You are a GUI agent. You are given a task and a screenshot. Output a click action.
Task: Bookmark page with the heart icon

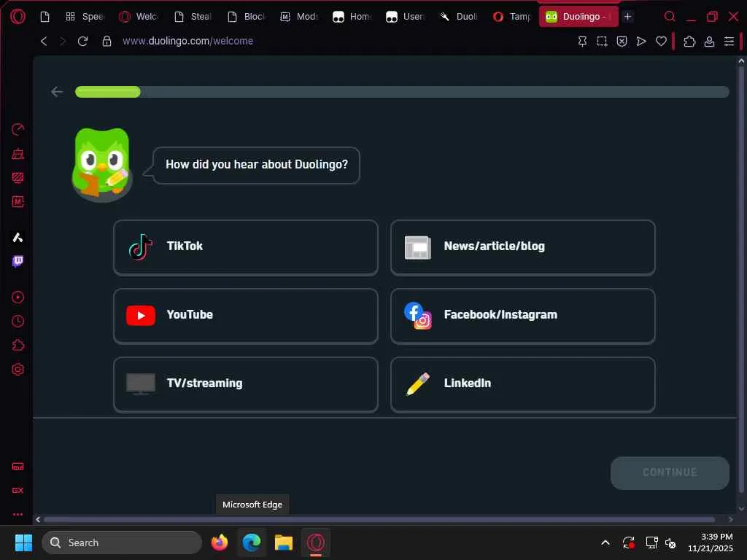point(661,42)
